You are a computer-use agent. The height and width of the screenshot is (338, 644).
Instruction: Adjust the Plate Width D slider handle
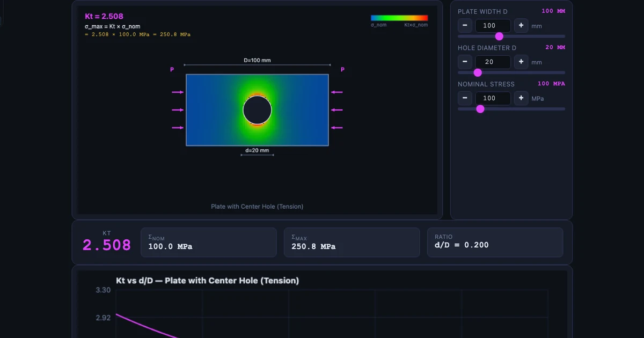499,36
